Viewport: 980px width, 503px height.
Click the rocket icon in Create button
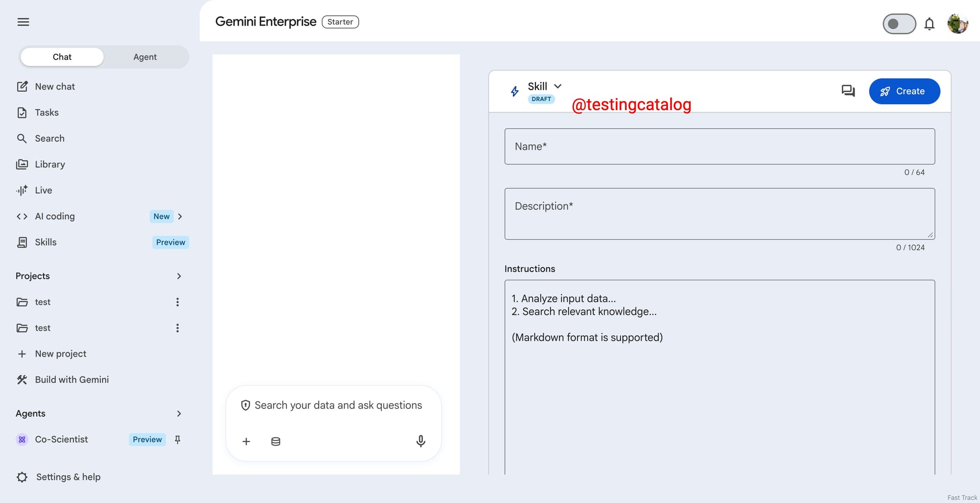(885, 91)
